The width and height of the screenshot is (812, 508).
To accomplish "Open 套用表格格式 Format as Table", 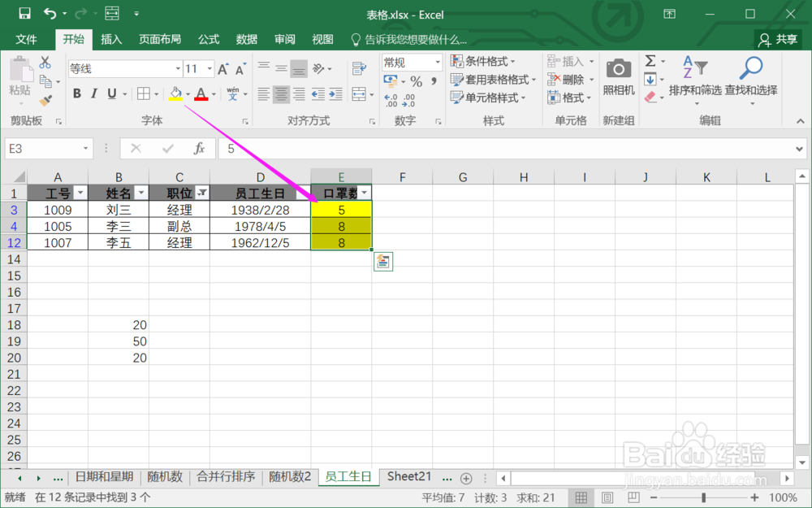I will [493, 80].
